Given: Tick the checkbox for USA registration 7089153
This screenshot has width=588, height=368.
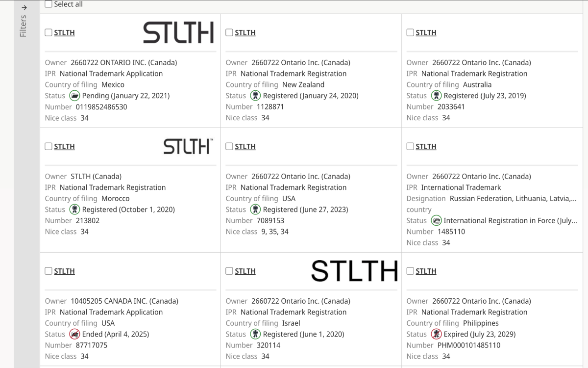Looking at the screenshot, I should [229, 147].
